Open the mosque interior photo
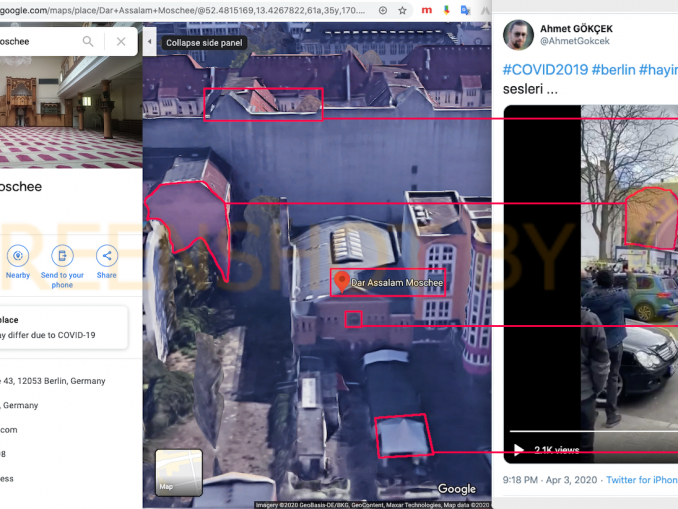The height and width of the screenshot is (509, 678). click(71, 112)
